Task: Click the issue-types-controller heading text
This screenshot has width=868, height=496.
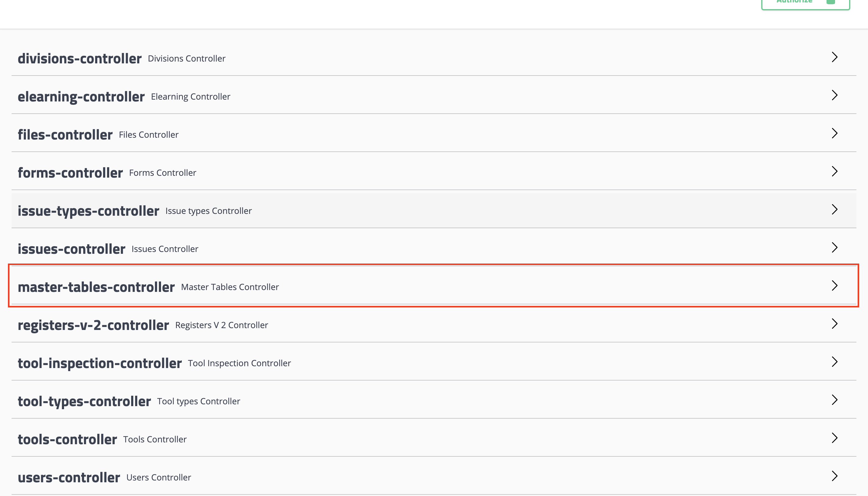Action: coord(88,211)
